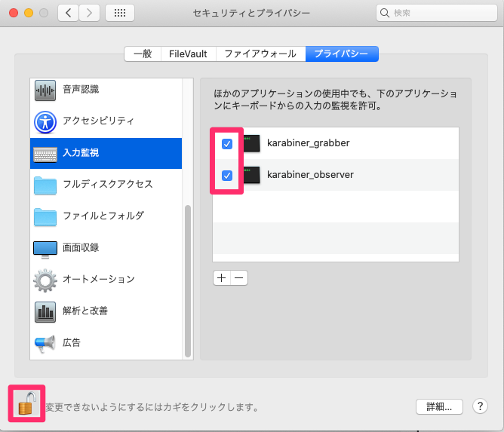
Task: Click the 音声認識 waveform icon
Action: pyautogui.click(x=45, y=90)
